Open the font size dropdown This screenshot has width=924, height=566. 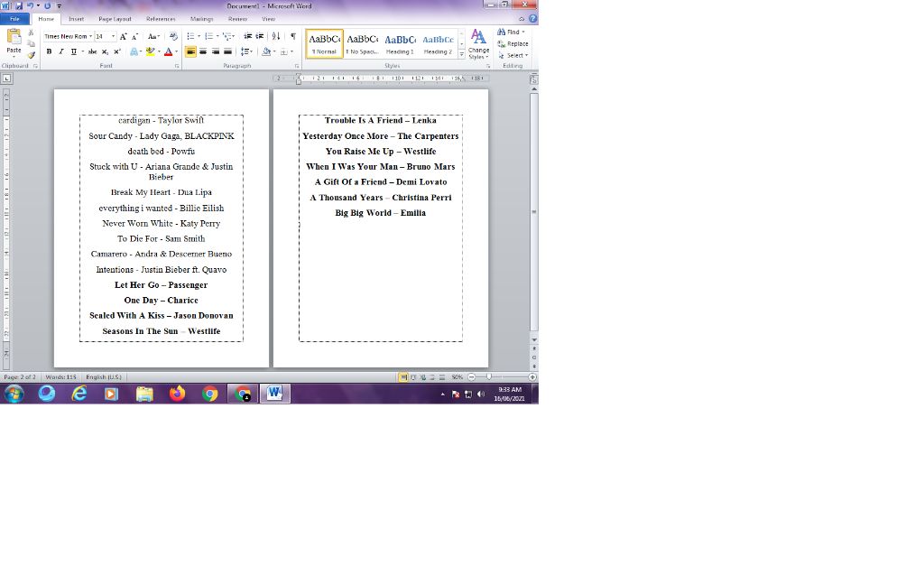point(113,36)
